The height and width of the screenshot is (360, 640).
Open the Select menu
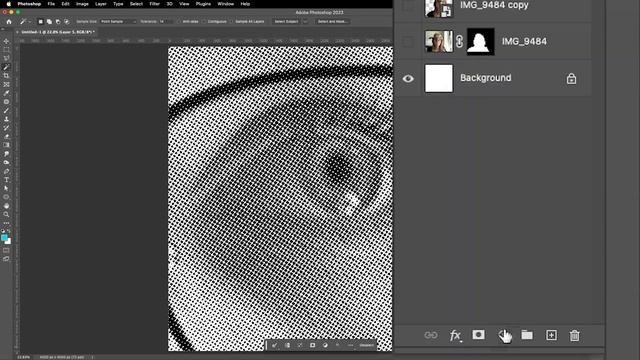tap(136, 4)
